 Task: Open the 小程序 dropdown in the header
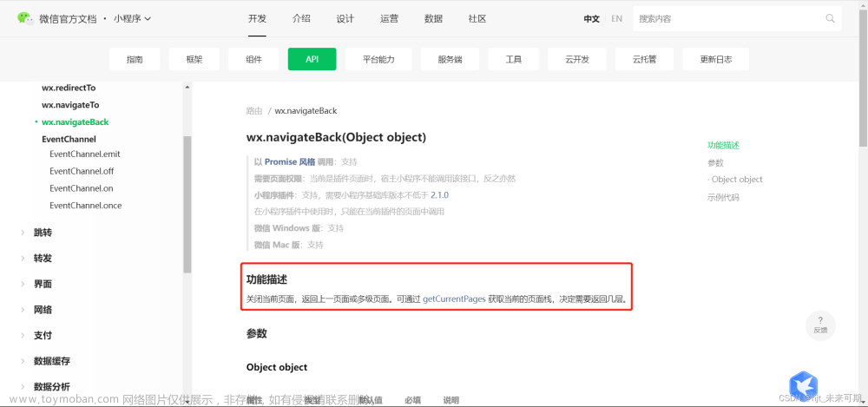(132, 18)
